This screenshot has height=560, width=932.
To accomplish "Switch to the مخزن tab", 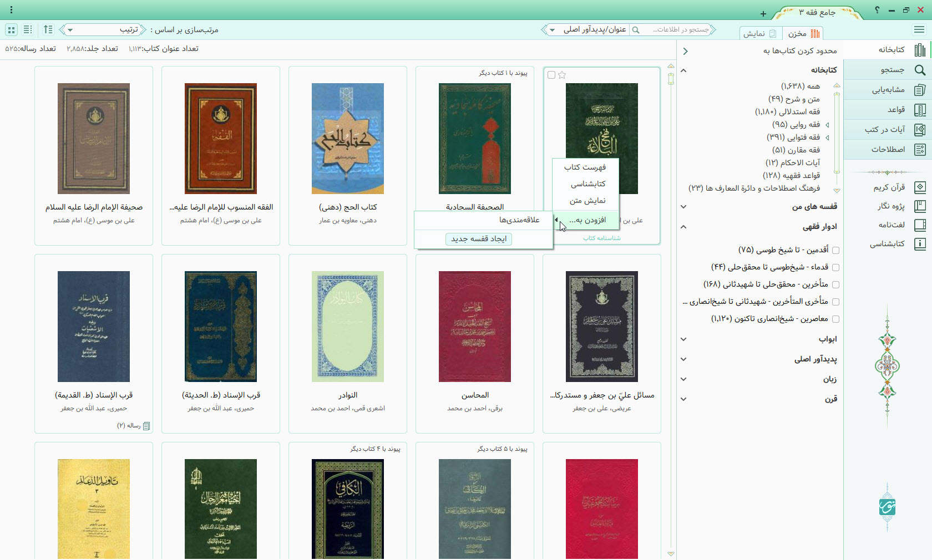I will point(803,34).
